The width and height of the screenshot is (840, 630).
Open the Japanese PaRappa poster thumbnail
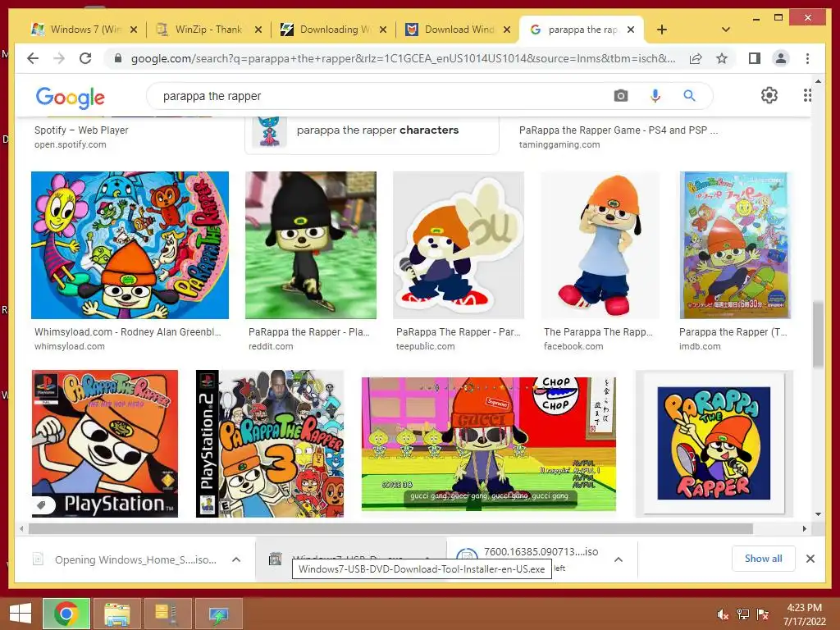click(x=735, y=245)
